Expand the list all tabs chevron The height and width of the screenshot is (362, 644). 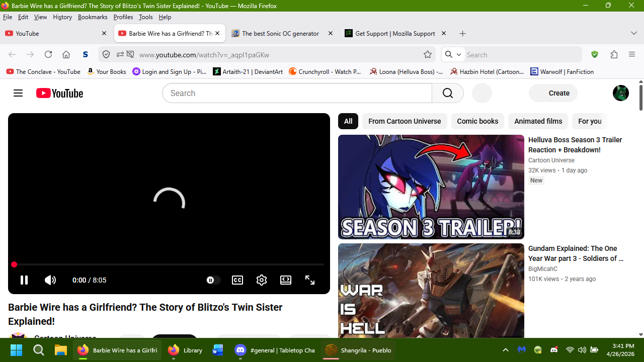point(633,33)
